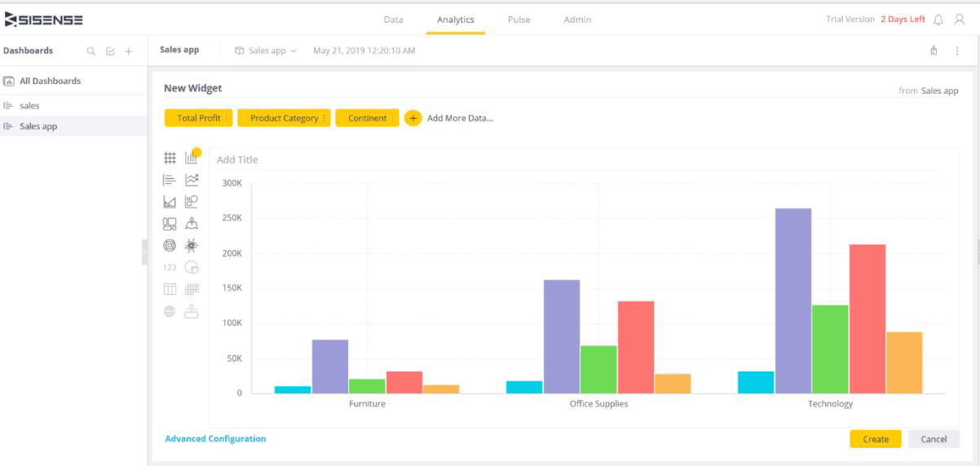Select the globe area map icon

[170, 311]
